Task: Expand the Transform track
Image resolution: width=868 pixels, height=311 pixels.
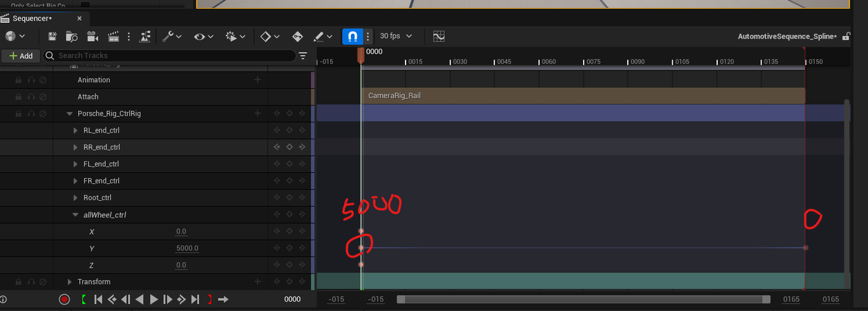Action: pos(70,282)
